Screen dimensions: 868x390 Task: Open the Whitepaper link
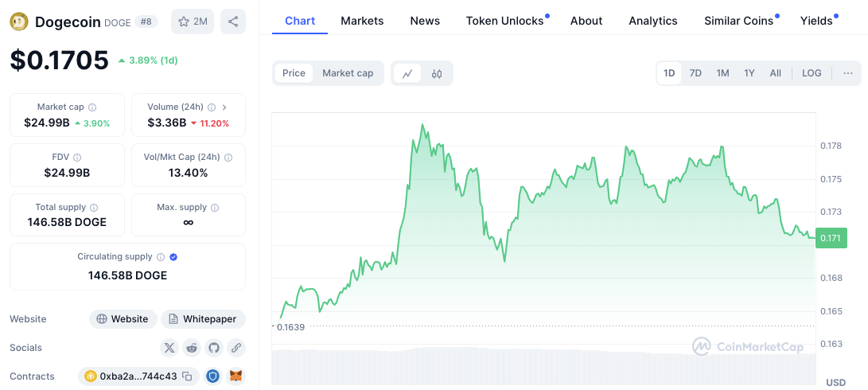click(203, 319)
